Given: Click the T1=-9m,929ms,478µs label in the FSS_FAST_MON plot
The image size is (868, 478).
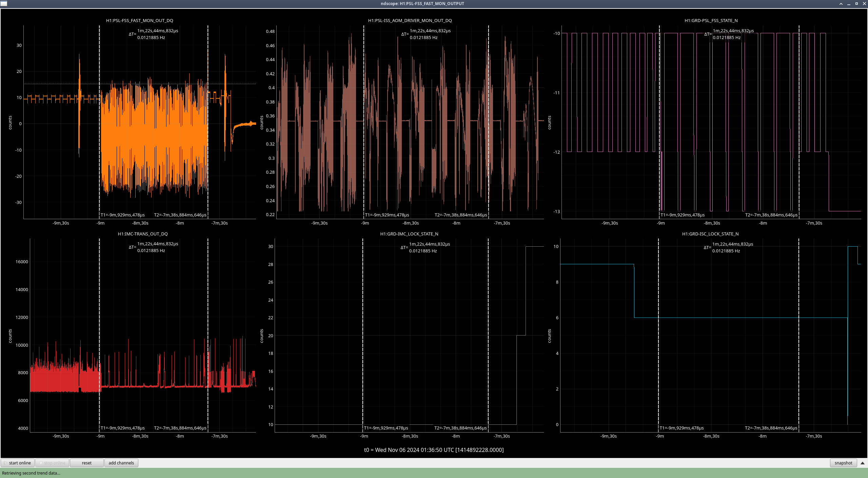Looking at the screenshot, I should (x=123, y=215).
